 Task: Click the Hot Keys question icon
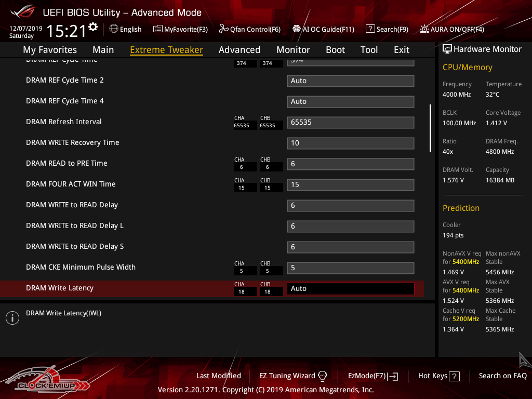click(454, 376)
